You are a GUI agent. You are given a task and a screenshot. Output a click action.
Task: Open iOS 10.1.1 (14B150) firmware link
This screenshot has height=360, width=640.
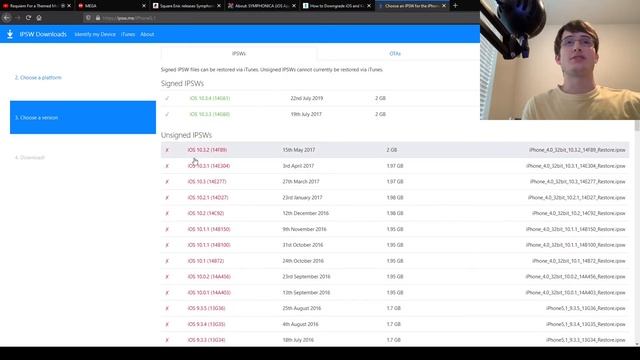(209, 229)
